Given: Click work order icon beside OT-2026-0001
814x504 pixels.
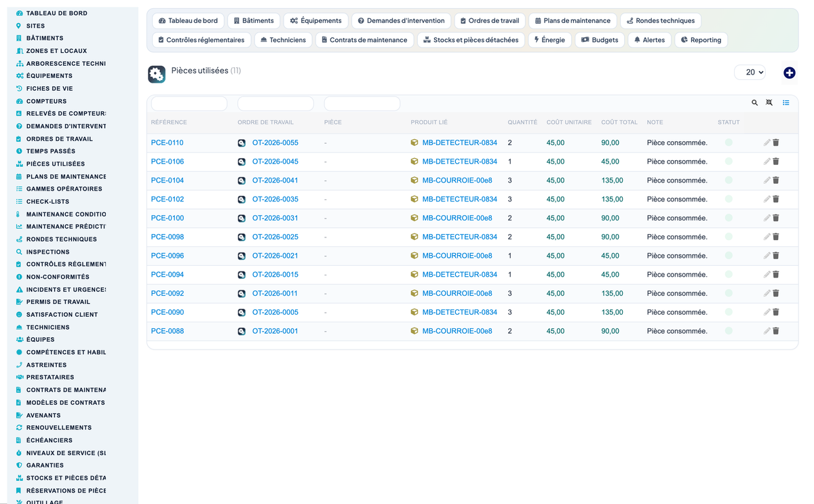Looking at the screenshot, I should coord(241,331).
